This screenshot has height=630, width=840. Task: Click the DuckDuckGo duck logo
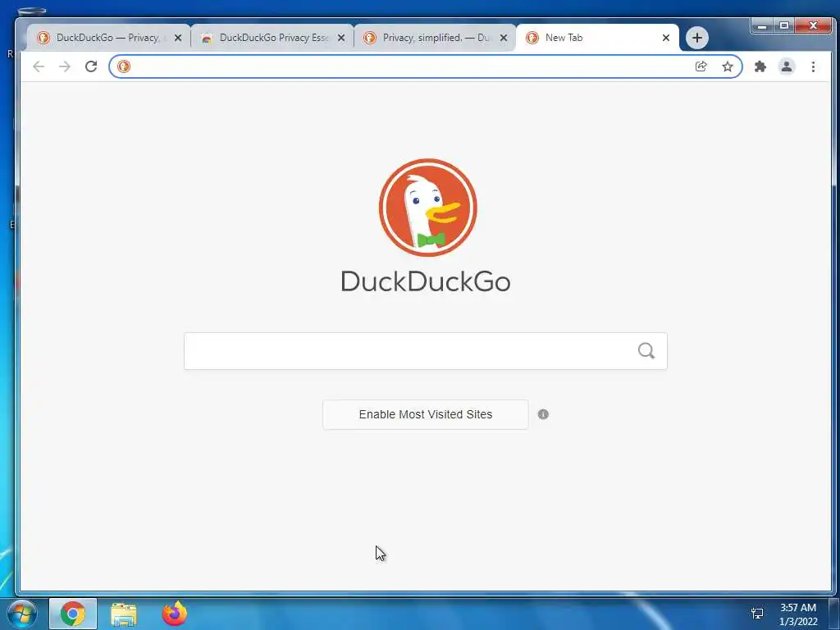pos(427,208)
